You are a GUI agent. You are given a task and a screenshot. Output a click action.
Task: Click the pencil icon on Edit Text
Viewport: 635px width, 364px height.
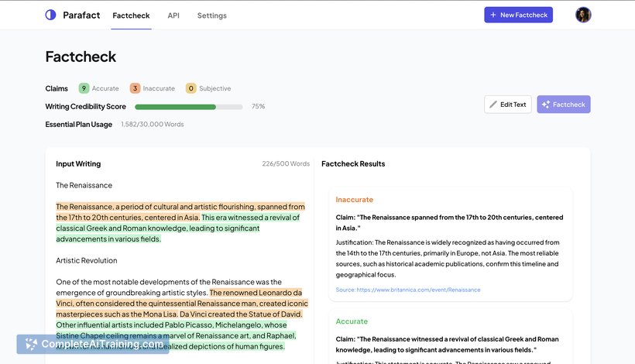(x=493, y=105)
